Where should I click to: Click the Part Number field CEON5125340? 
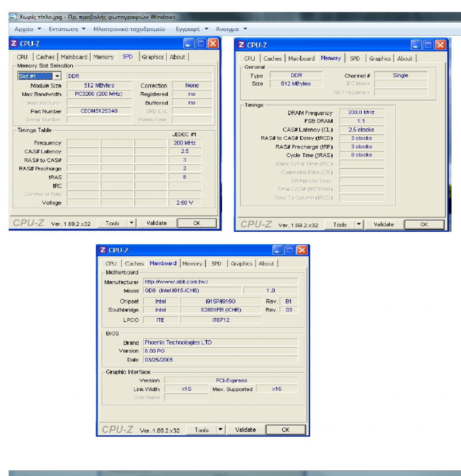coord(99,111)
